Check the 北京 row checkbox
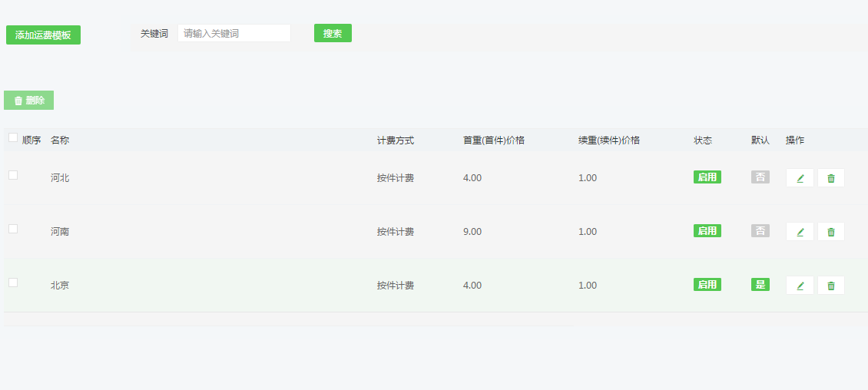The height and width of the screenshot is (390, 868). pos(13,283)
